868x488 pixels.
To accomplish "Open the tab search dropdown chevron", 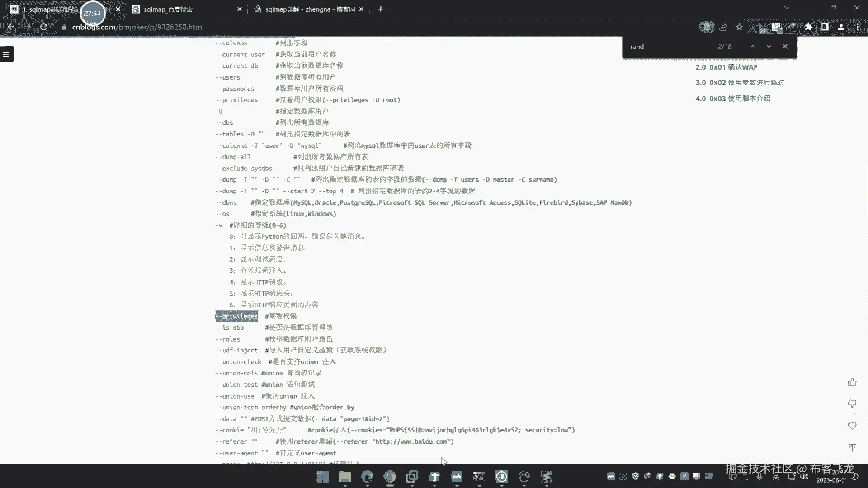I will tap(787, 8).
